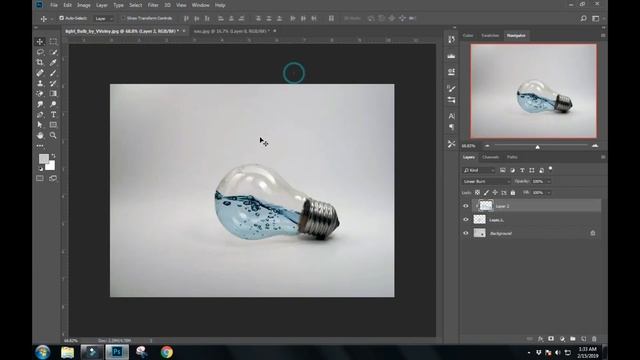This screenshot has width=640, height=360.
Task: Create a new adjustment layer
Action: coord(562,339)
